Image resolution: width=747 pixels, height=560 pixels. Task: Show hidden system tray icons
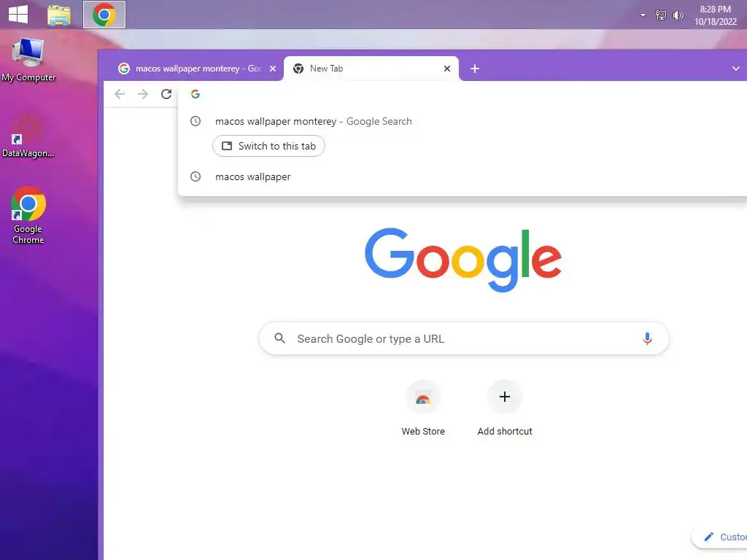click(x=643, y=15)
